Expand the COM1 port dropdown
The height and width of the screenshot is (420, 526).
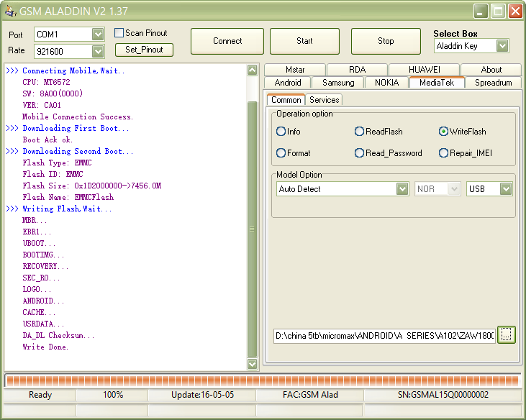[98, 35]
